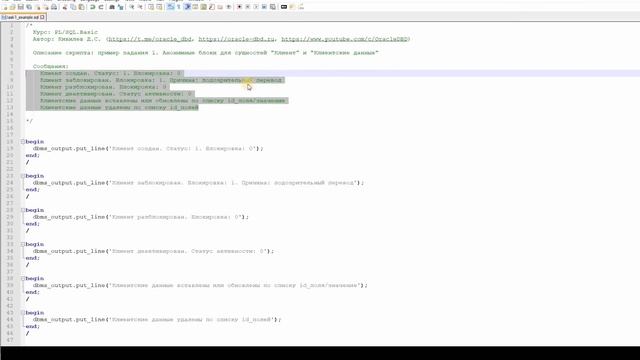
Task: Copy selection with the Copy icon
Action: click(73, 7)
